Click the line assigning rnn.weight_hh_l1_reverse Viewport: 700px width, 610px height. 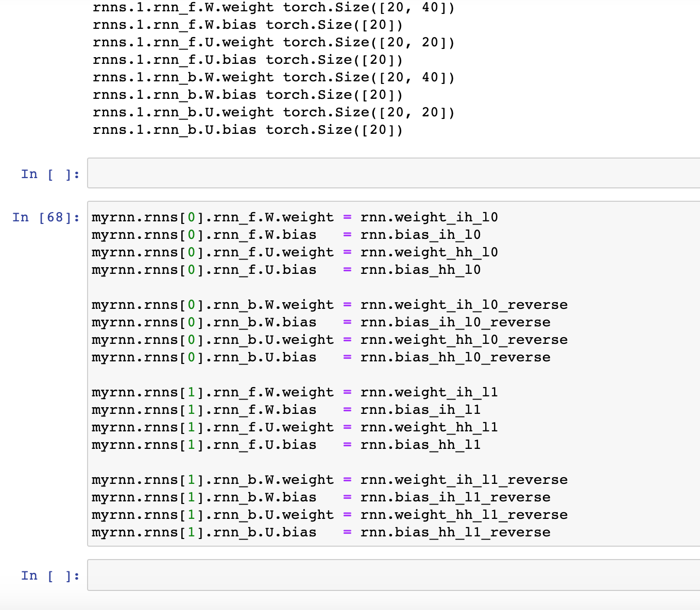pos(330,515)
